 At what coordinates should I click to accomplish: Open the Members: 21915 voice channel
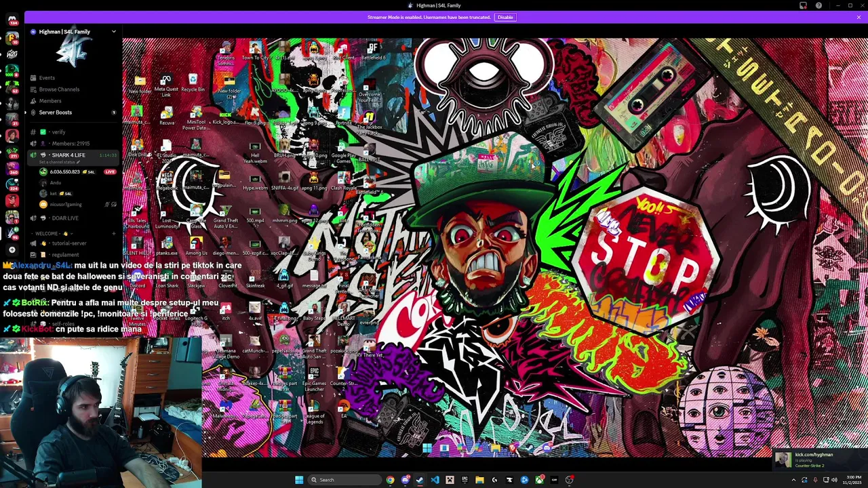click(71, 144)
